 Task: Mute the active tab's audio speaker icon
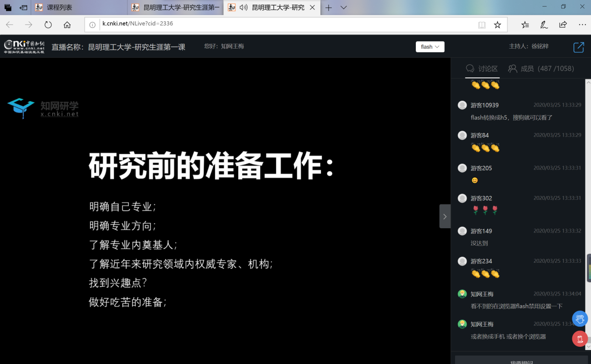click(243, 7)
